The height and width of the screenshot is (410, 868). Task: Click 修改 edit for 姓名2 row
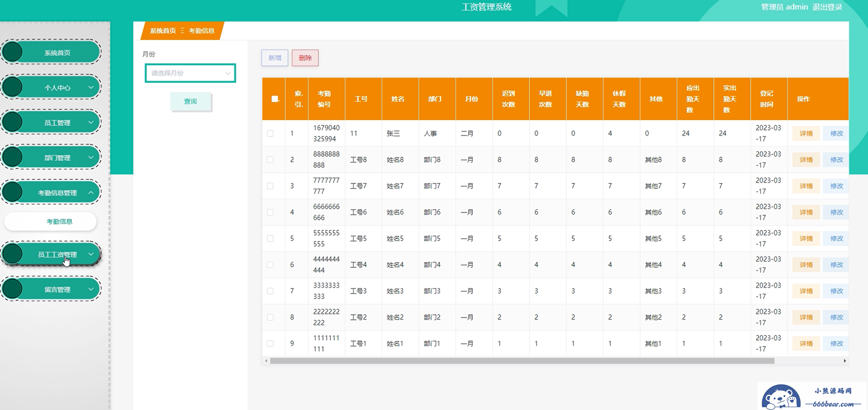pyautogui.click(x=836, y=317)
